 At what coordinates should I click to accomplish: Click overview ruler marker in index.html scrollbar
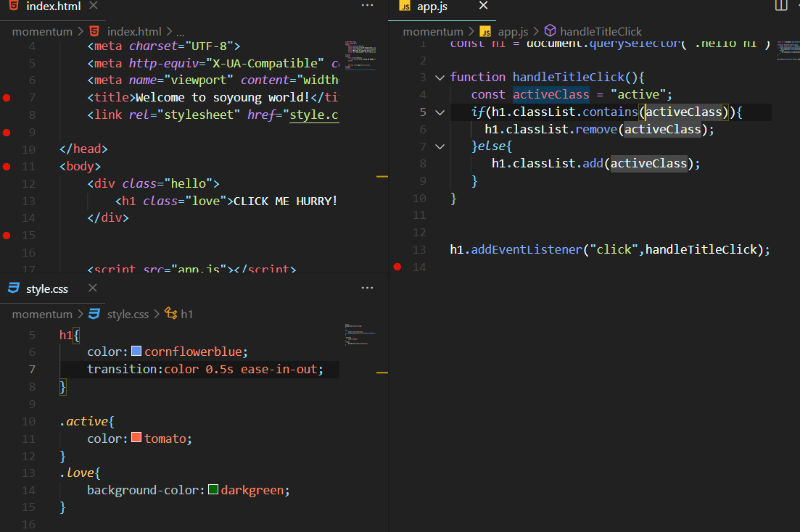382,176
